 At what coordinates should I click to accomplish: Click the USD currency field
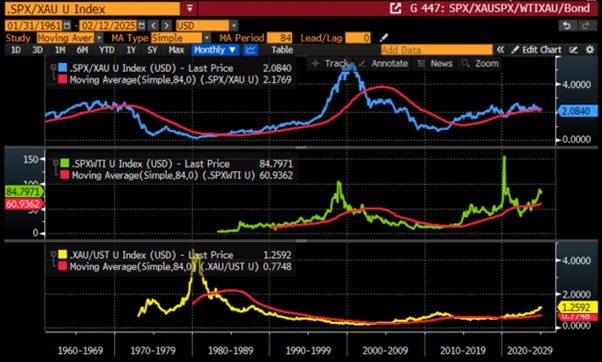click(202, 26)
